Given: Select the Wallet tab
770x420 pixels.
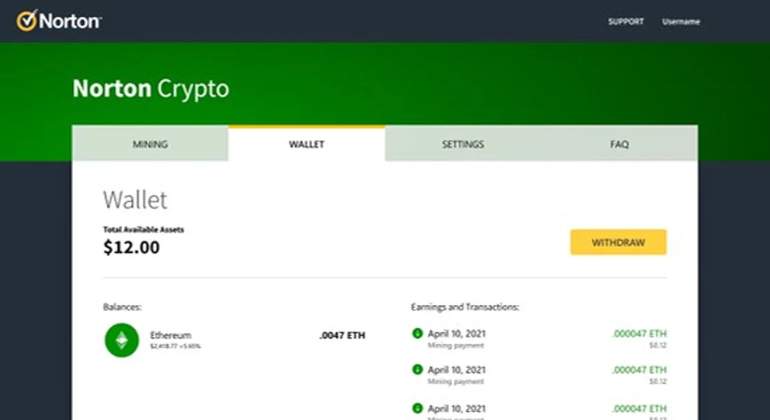Looking at the screenshot, I should pyautogui.click(x=306, y=144).
